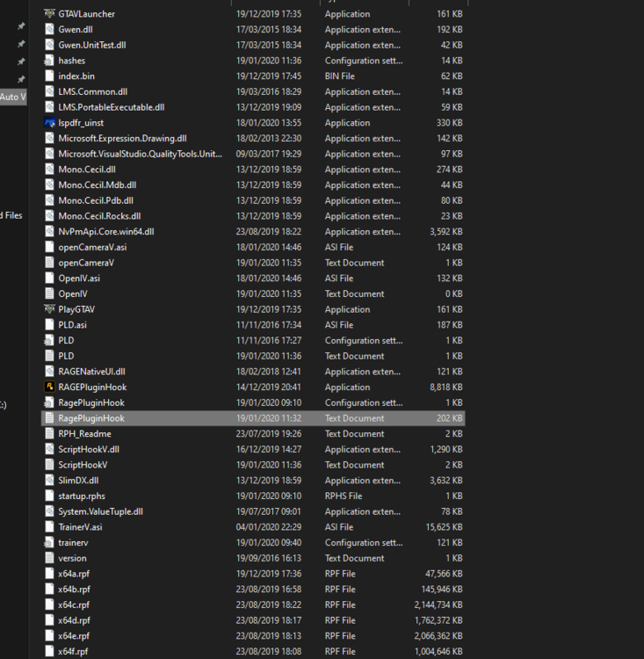Click the RPH_Readme text document icon
The image size is (644, 659).
coord(49,434)
